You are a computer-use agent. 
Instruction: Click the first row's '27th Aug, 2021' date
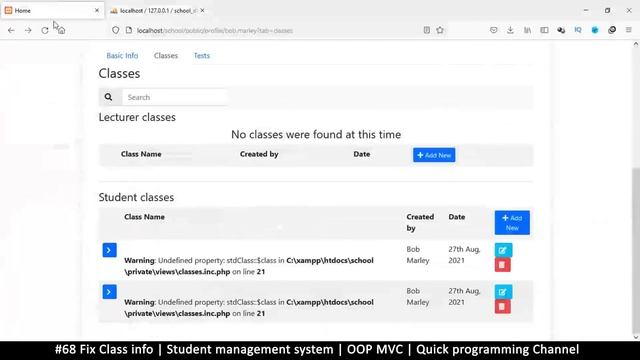464,255
